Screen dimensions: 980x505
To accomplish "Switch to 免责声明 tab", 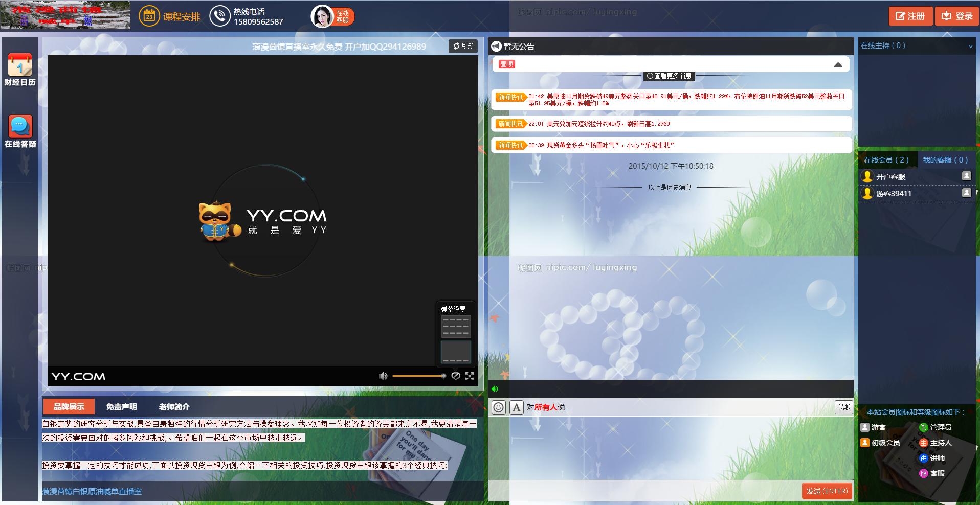I will pos(121,407).
